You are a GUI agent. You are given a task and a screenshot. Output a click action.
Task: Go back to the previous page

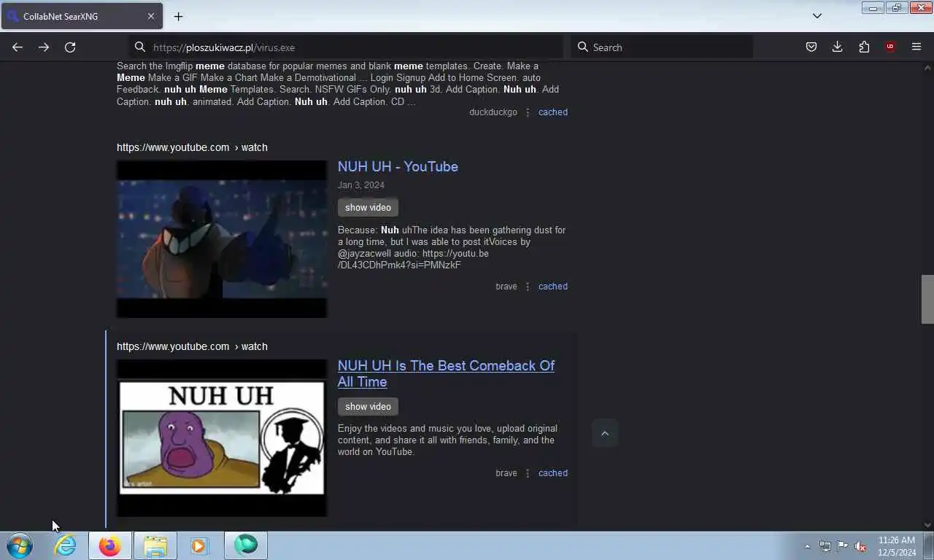[18, 47]
